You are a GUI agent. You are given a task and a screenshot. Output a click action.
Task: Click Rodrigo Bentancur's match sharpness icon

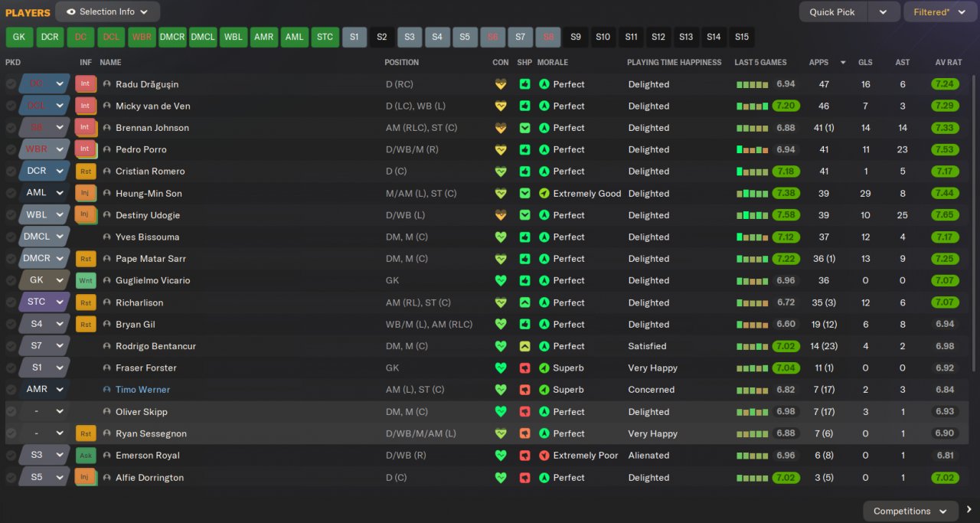click(x=524, y=346)
